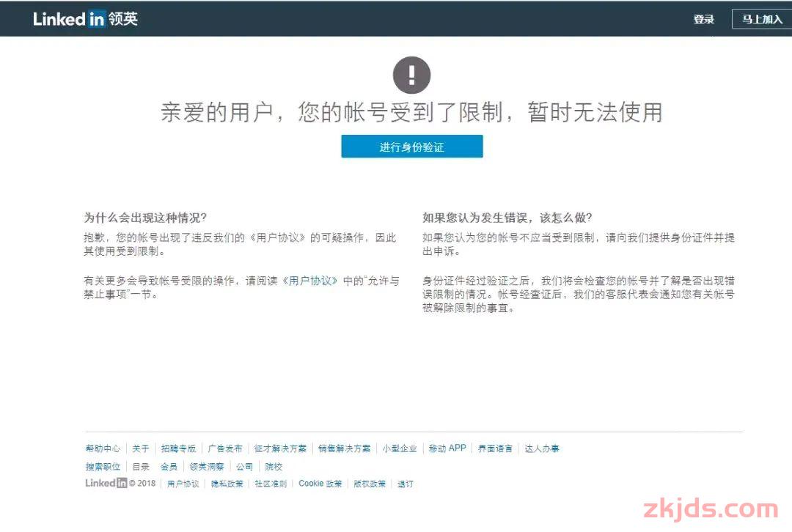Click the LinkedIn 'in' icon in the footer

pyautogui.click(x=121, y=484)
